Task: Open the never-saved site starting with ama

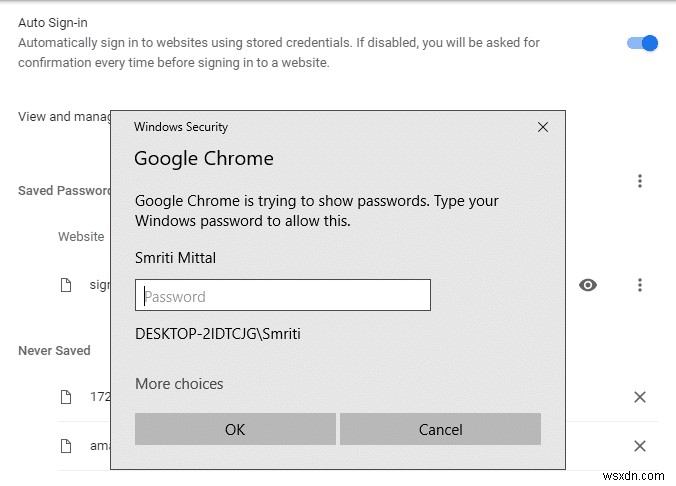Action: [x=99, y=446]
